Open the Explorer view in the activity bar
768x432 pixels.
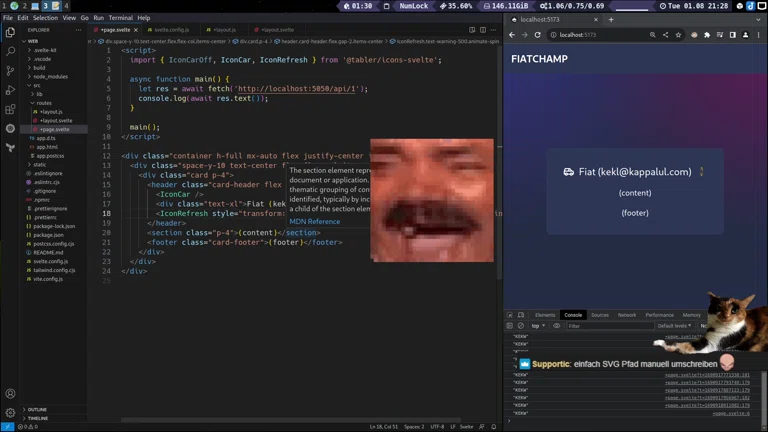pos(10,32)
